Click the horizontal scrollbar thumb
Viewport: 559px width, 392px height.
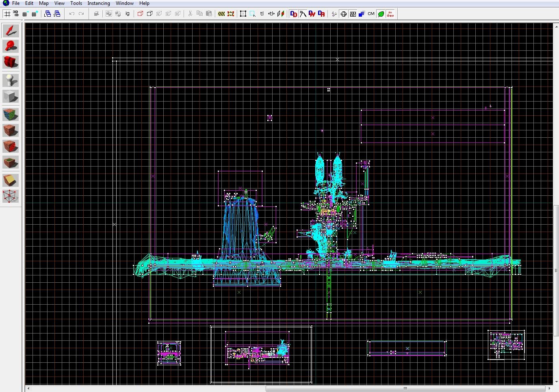(x=405, y=389)
